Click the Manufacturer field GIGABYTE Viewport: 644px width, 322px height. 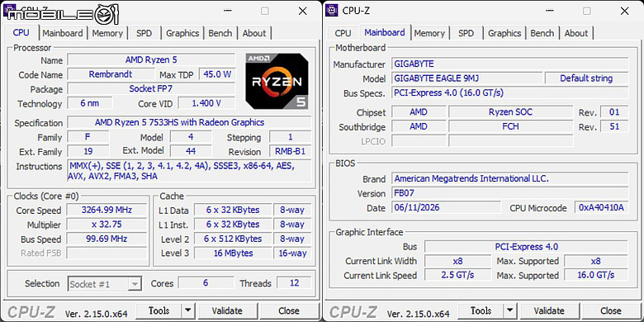pos(509,64)
